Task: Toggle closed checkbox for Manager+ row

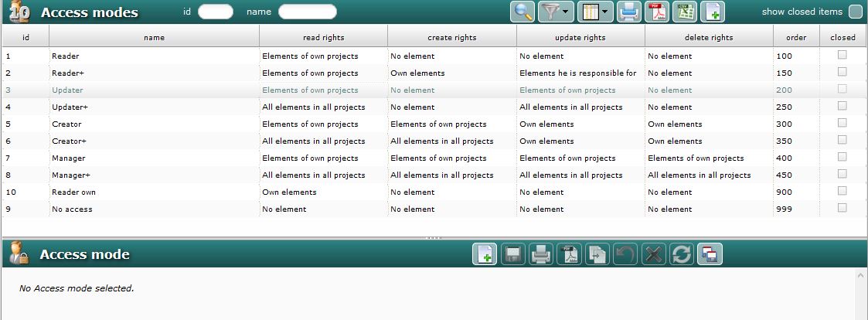Action: click(842, 174)
